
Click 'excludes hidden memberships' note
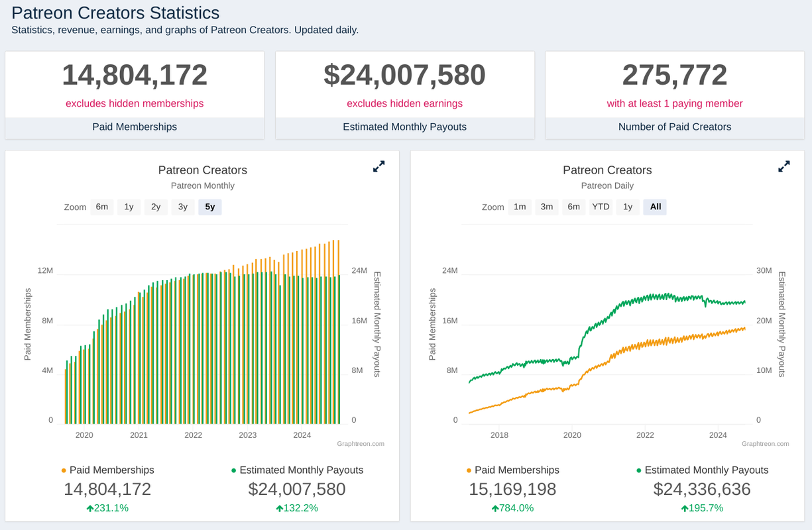(135, 103)
